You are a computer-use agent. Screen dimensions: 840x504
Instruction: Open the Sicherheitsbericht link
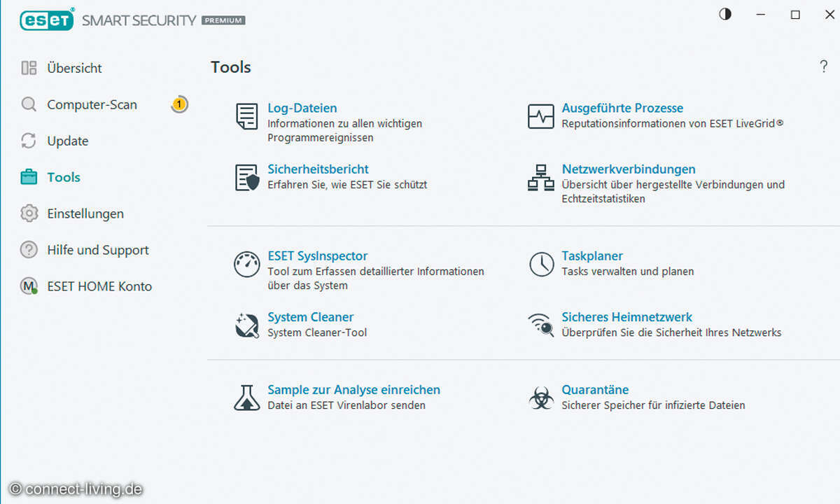click(318, 169)
